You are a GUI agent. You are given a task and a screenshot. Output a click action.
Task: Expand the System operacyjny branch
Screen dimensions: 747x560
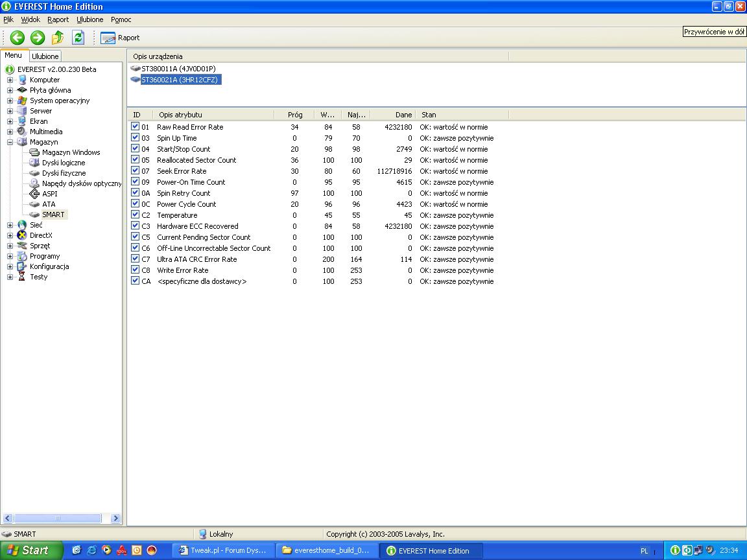[10, 101]
